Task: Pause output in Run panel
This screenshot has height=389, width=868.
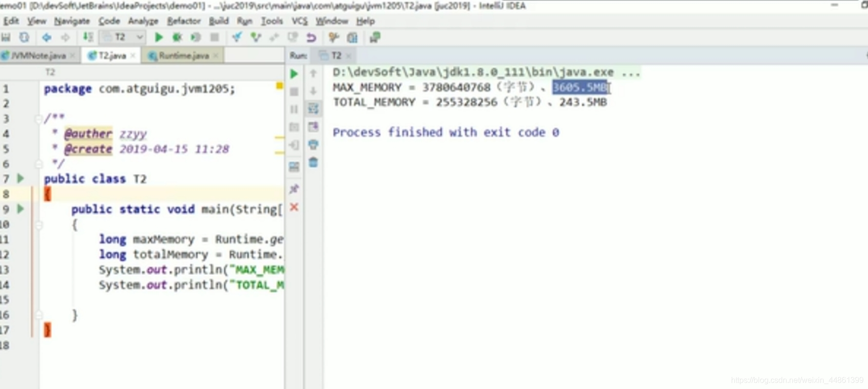Action: [294, 109]
